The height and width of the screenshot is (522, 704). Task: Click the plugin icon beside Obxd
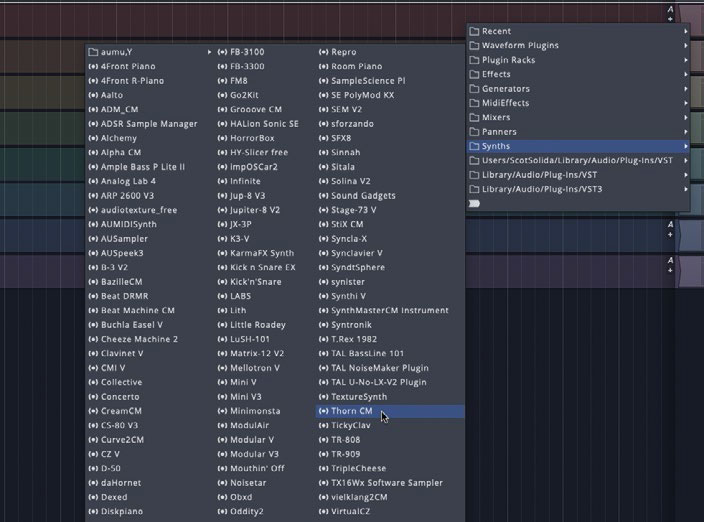tap(222, 497)
